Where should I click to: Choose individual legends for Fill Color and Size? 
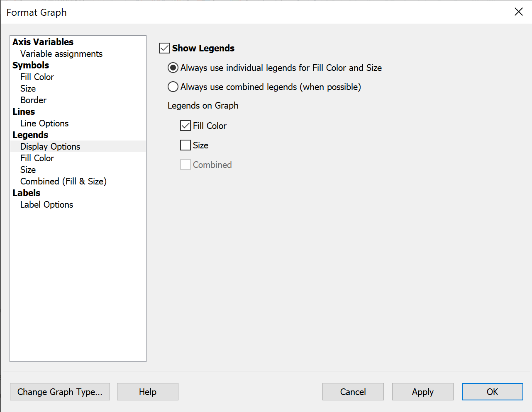click(x=173, y=68)
